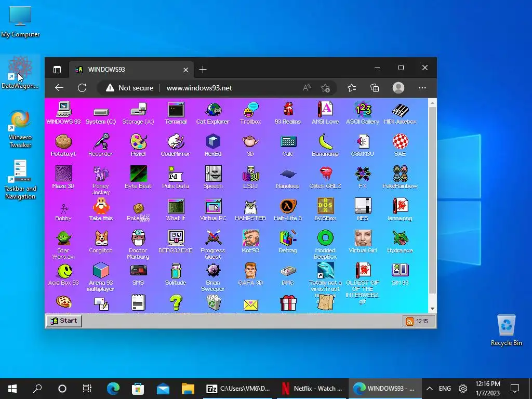Launch the HexEd cube icon
532x399 pixels.
(x=213, y=145)
